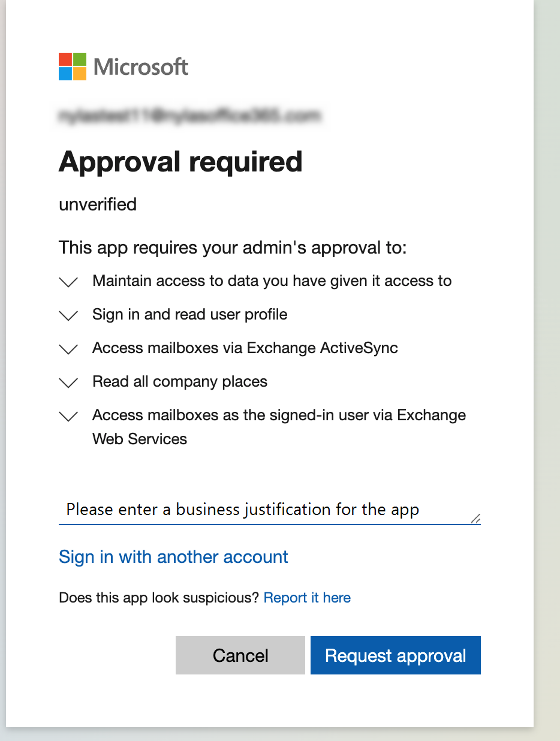The width and height of the screenshot is (560, 741).
Task: Click the Microsoft four-square logo
Action: (72, 66)
